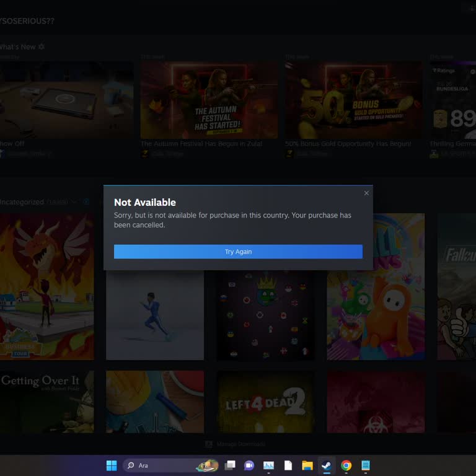Viewport: 476px width, 476px height.
Task: Click the Manage Downloads icon
Action: [208, 444]
